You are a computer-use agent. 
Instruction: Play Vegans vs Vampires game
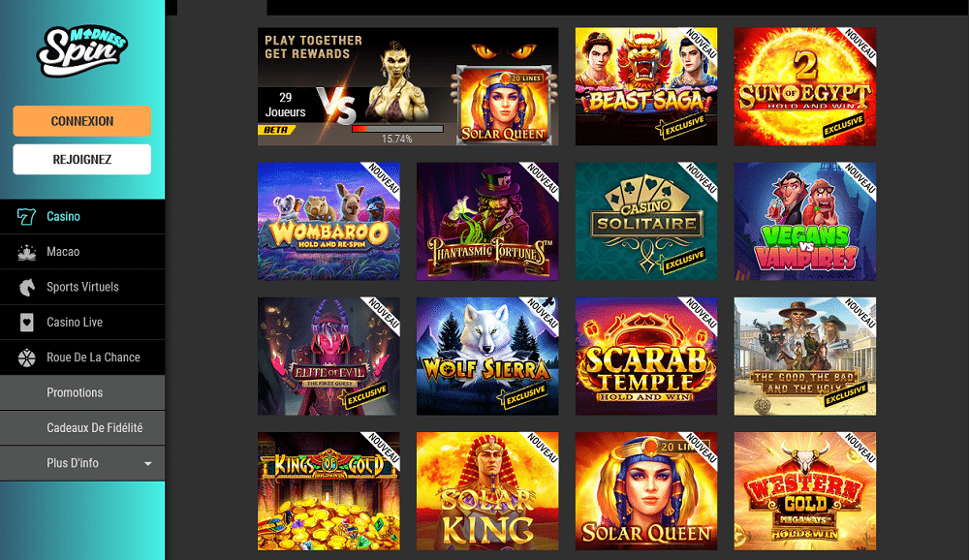805,221
